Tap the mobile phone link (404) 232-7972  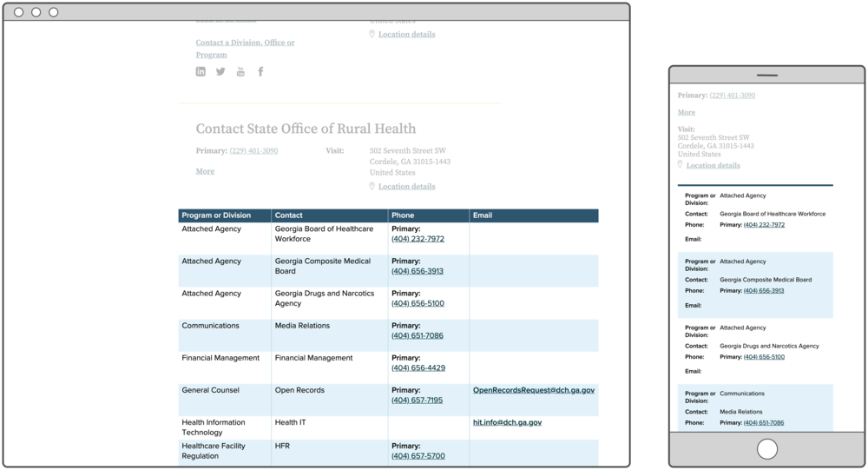point(764,225)
